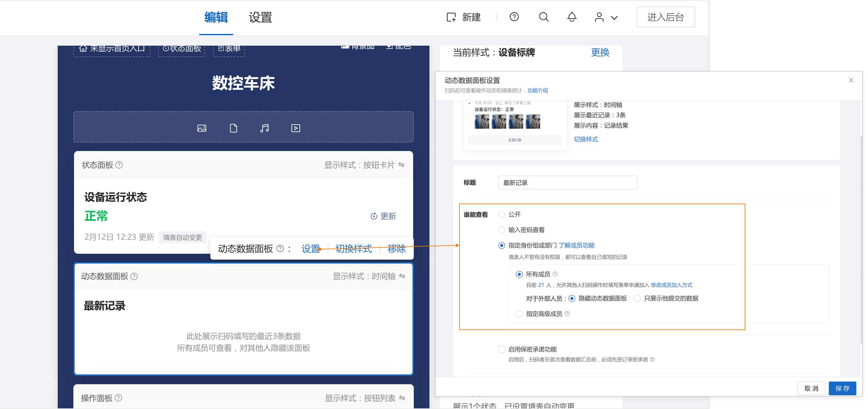Image resolution: width=868 pixels, height=409 pixels.
Task: Click the insert video play icon
Action: [x=295, y=128]
